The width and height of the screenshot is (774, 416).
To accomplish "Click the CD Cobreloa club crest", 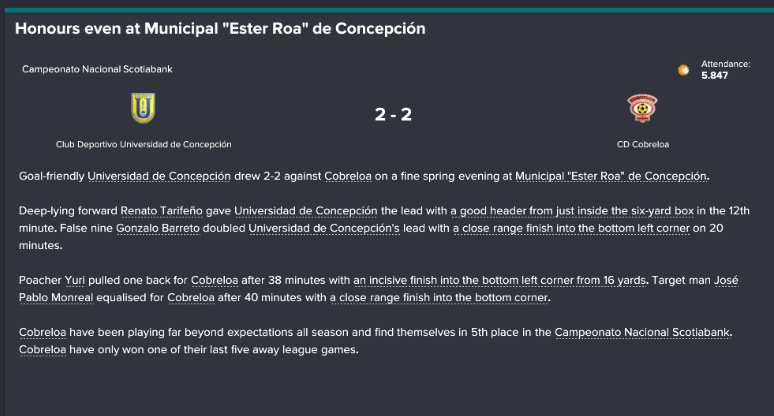I will click(642, 108).
